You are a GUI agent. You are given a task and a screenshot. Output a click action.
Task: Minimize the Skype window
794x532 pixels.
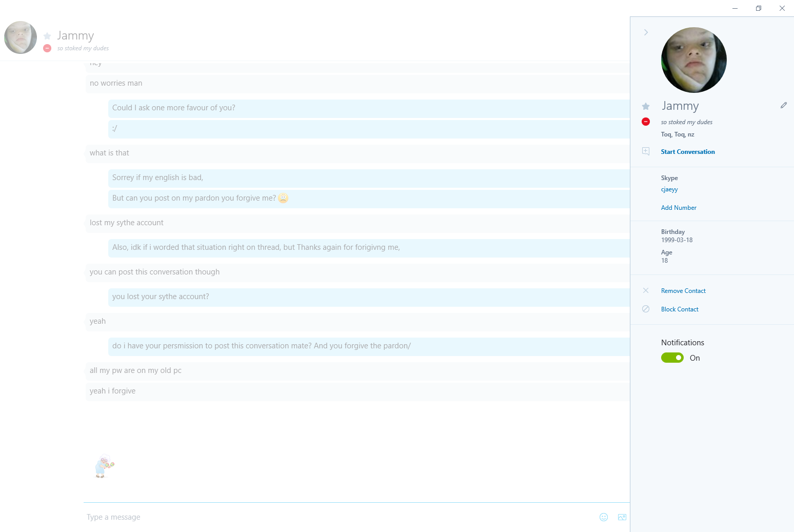pos(735,8)
